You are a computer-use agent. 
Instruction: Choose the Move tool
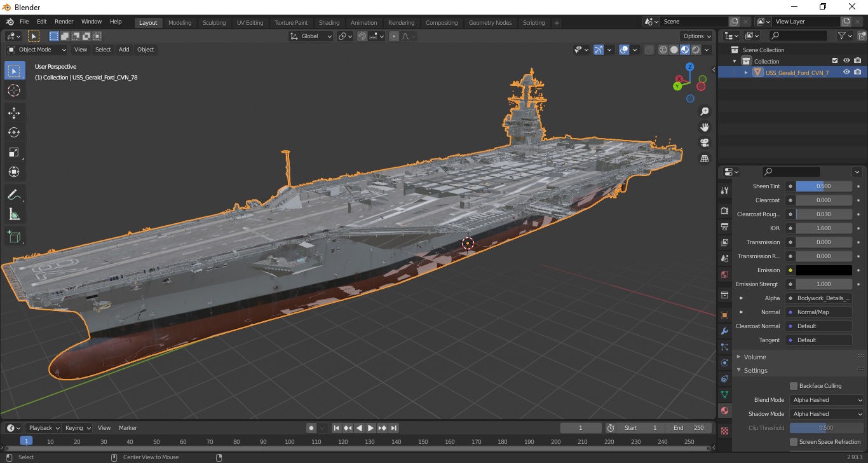[14, 113]
